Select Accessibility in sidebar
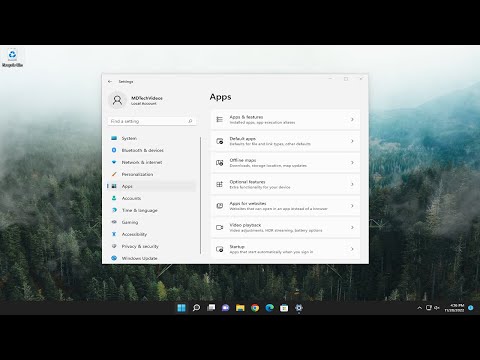The image size is (480, 360). [152, 234]
